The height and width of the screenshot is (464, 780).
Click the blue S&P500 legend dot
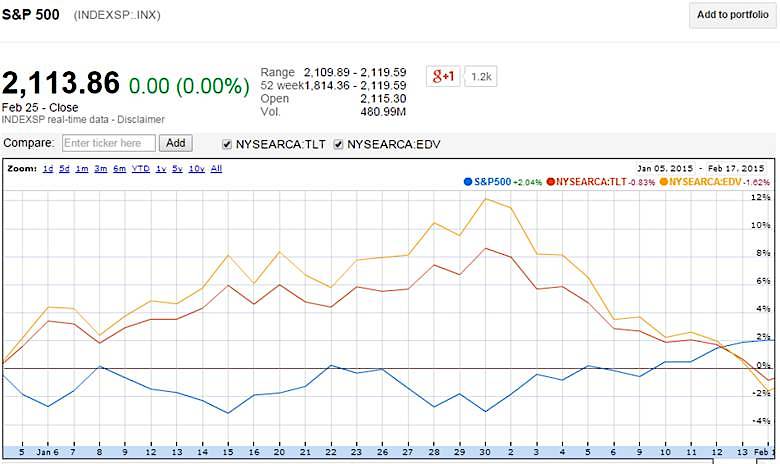pos(468,182)
